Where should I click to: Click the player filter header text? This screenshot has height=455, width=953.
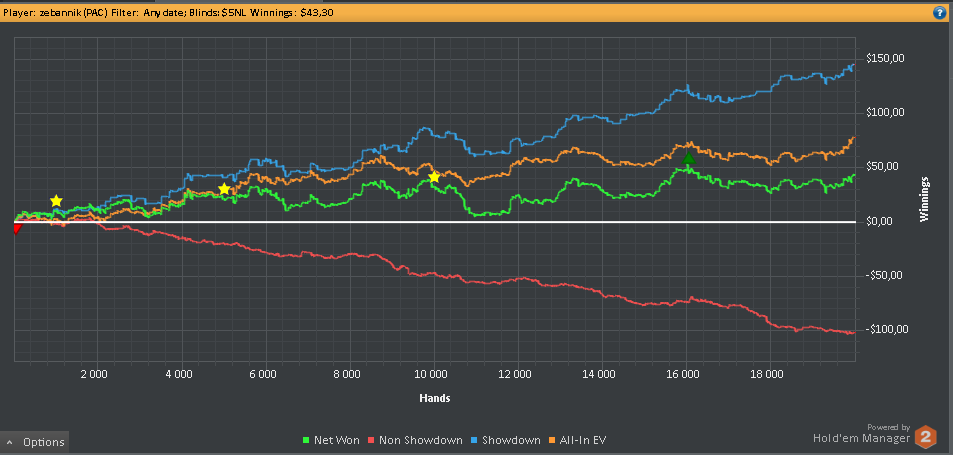(168, 13)
